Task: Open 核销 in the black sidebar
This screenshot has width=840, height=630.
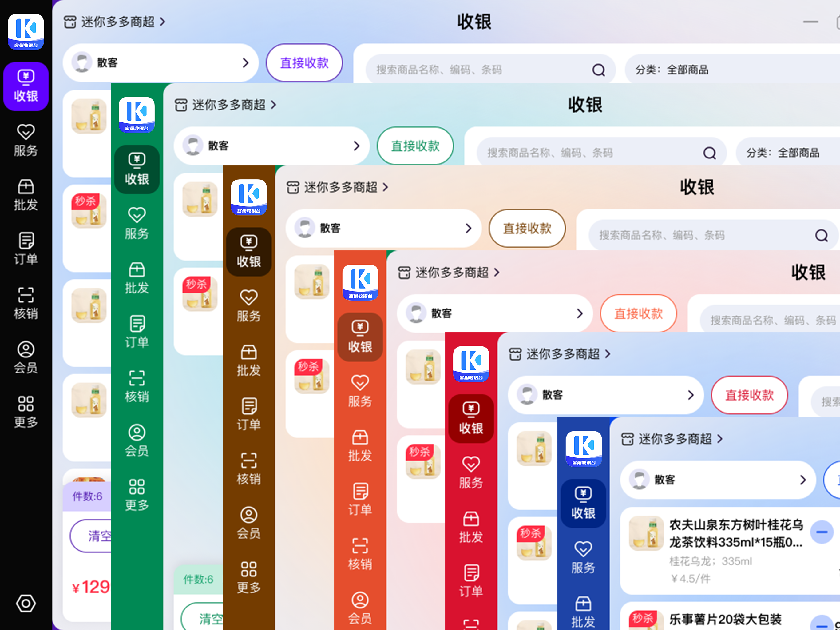Action: tap(26, 304)
